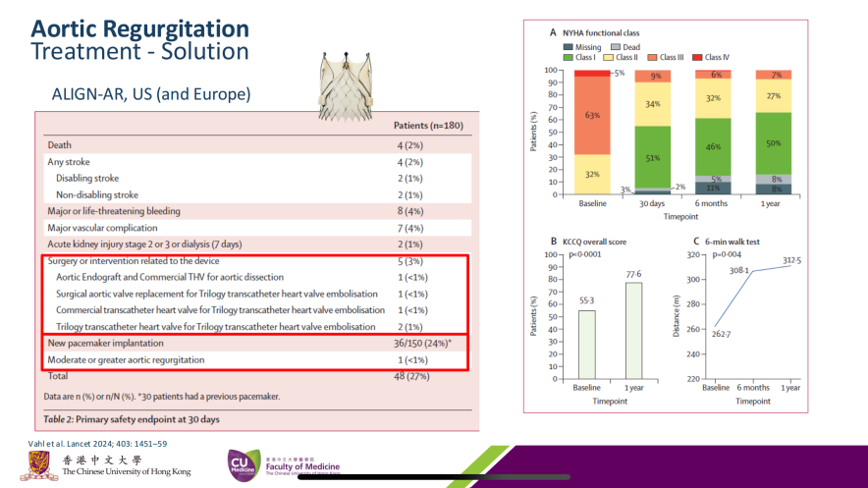Click the '7 (4%)' vascular complication value

coord(410,228)
